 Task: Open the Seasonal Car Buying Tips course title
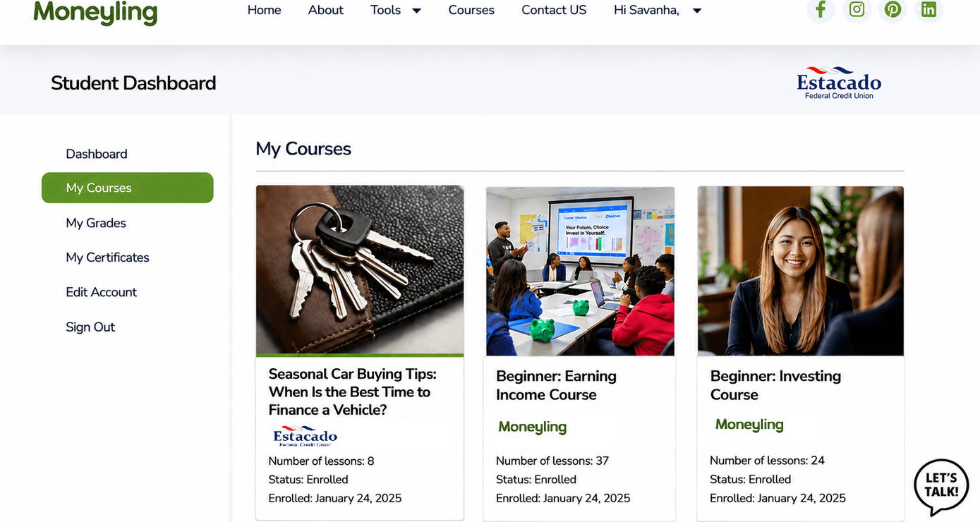pos(353,392)
